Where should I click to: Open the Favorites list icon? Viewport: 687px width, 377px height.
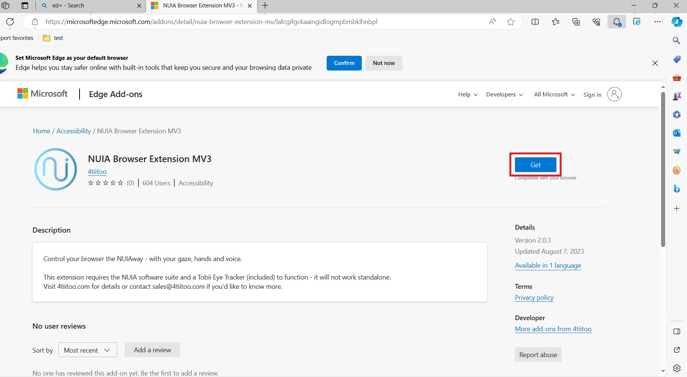point(556,21)
